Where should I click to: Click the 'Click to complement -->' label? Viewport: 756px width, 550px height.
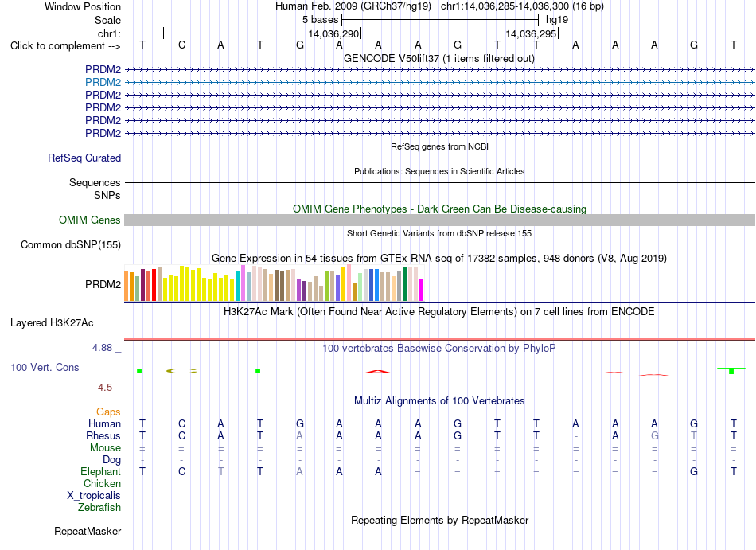point(65,46)
